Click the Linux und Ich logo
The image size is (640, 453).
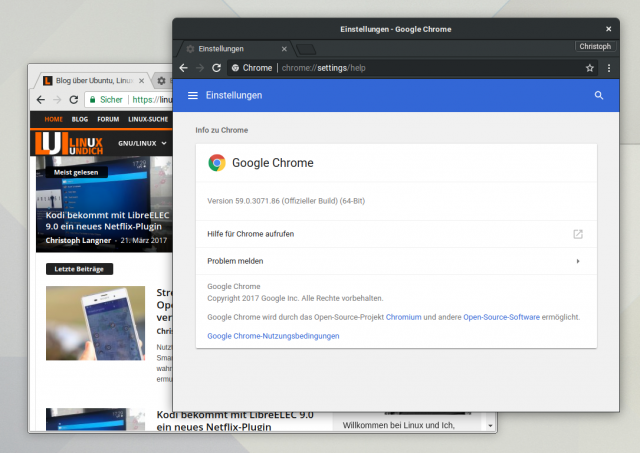pos(69,143)
